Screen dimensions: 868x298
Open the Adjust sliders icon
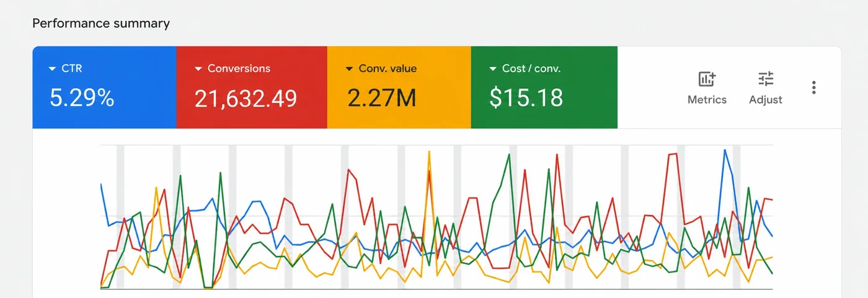(766, 79)
